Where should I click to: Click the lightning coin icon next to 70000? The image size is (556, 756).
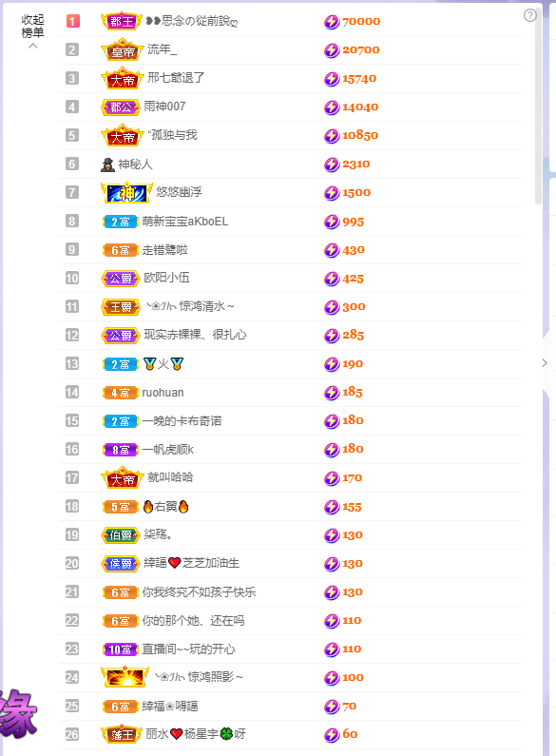(332, 22)
